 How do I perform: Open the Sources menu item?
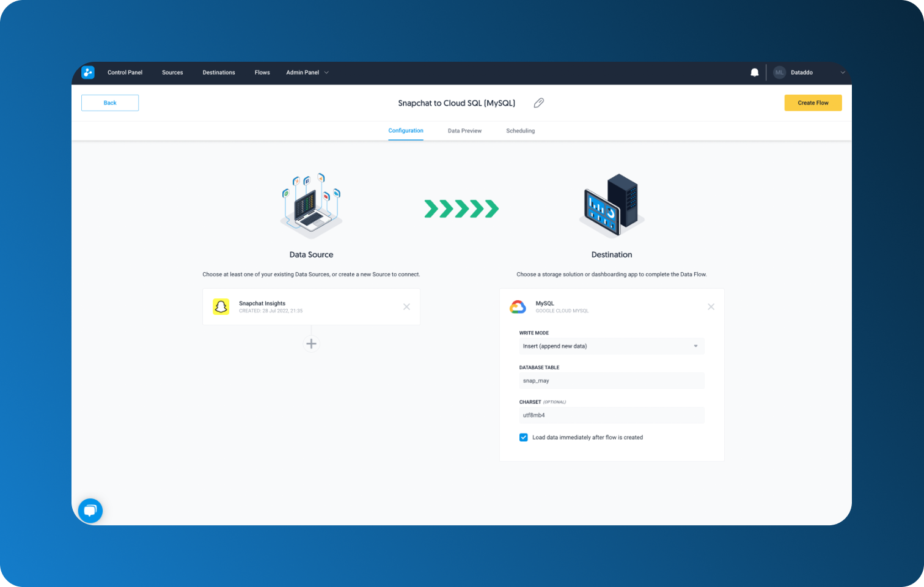point(172,72)
